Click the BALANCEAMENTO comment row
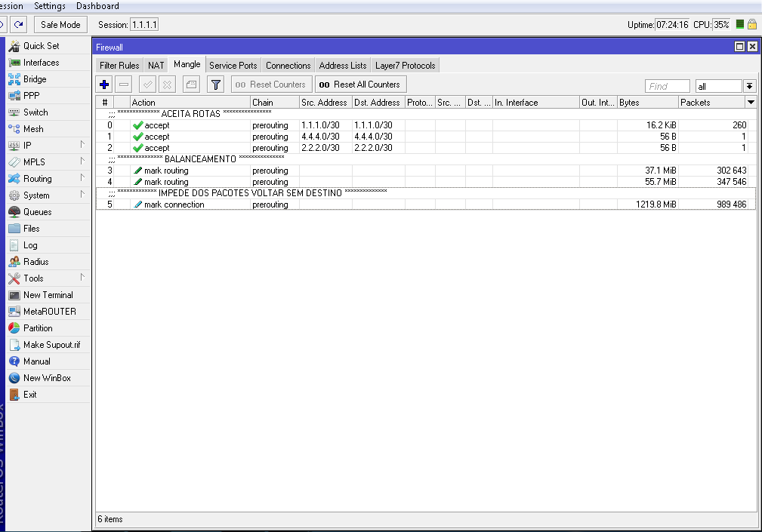762x532 pixels. pyautogui.click(x=426, y=159)
